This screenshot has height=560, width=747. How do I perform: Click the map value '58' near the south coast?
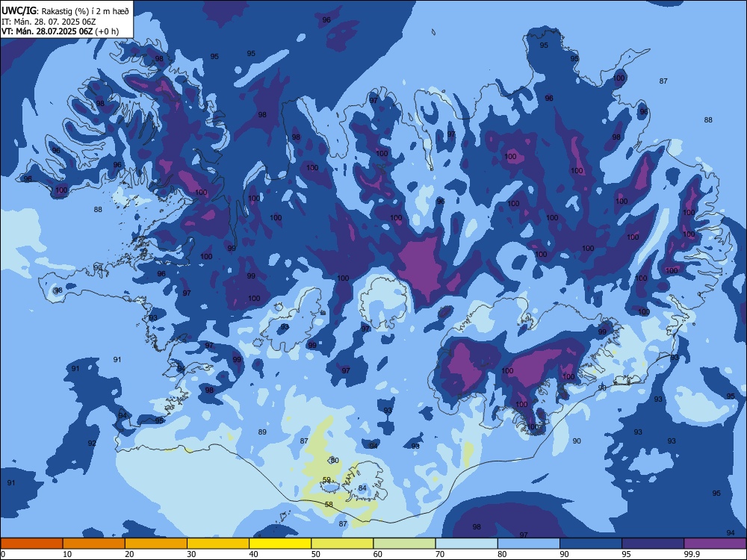(x=329, y=504)
